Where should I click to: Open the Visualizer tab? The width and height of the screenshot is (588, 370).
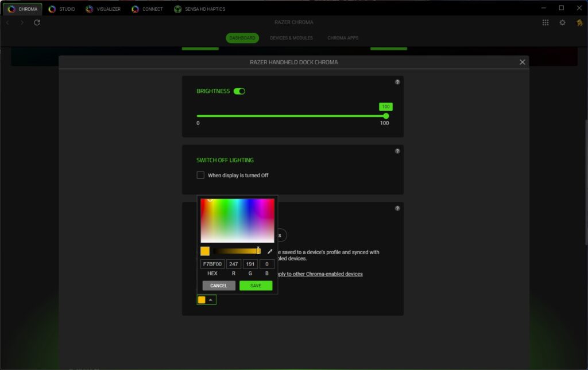(x=103, y=9)
